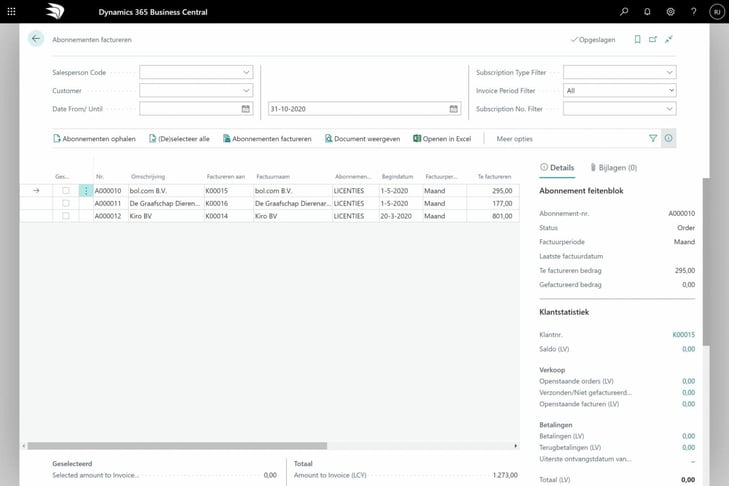Open row options for A000010

[x=86, y=191]
